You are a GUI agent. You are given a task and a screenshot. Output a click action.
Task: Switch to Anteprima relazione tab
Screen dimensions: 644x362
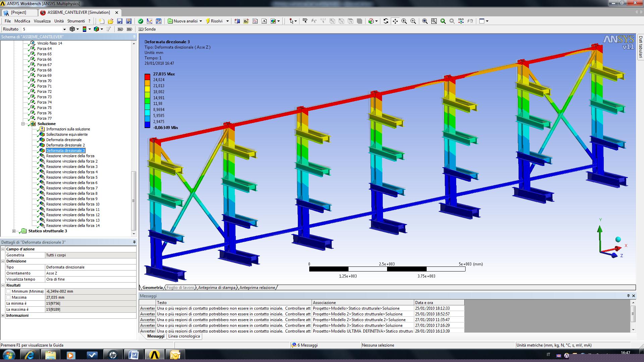point(257,288)
